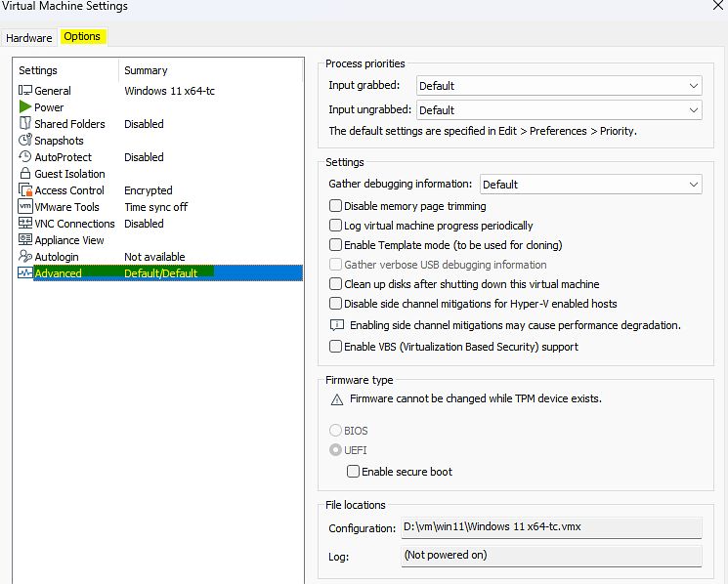Switch to the Hardware tab
This screenshot has height=584, width=728.
pyautogui.click(x=28, y=38)
